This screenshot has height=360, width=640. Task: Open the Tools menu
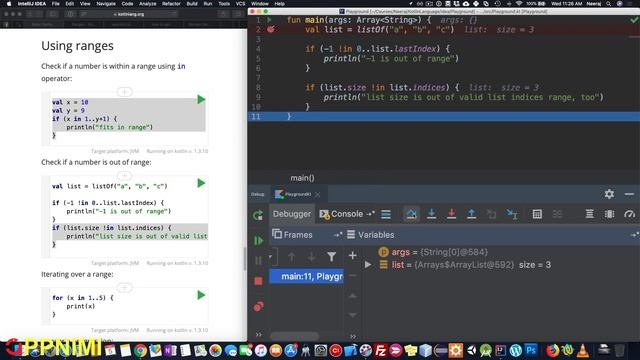point(224,4)
